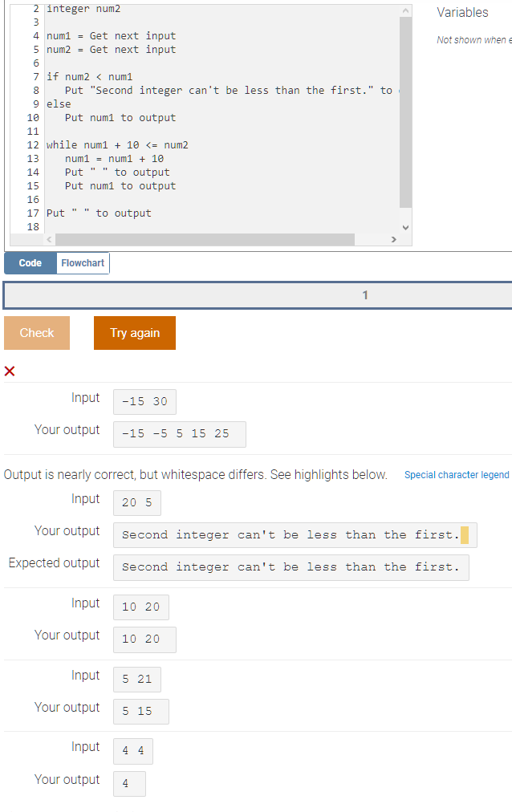Click line number 17 in the gutter
Screen dimensions: 512x812
click(x=33, y=213)
